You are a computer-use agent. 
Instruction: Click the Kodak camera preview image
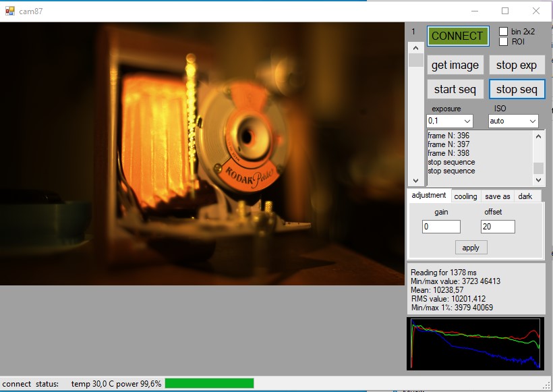point(202,154)
